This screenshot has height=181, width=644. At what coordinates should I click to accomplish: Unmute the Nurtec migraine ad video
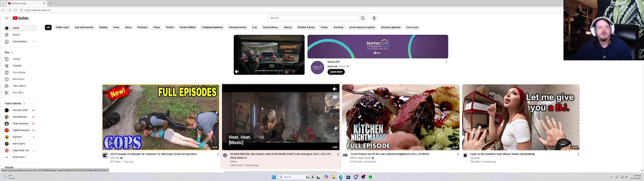[x=237, y=72]
